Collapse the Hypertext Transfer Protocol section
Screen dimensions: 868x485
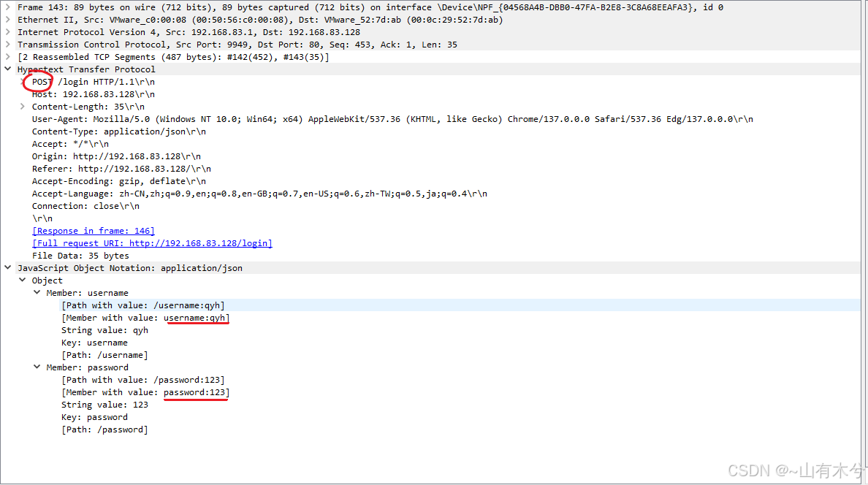[x=8, y=69]
